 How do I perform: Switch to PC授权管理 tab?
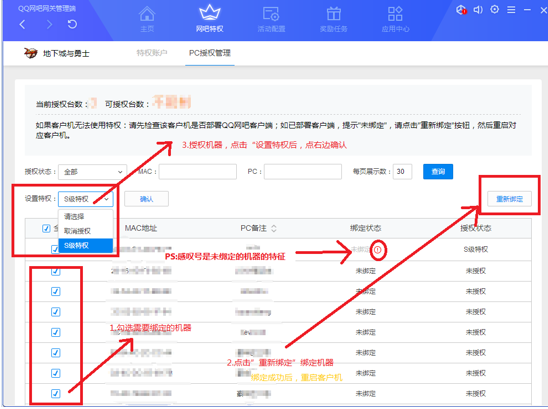[x=210, y=53]
